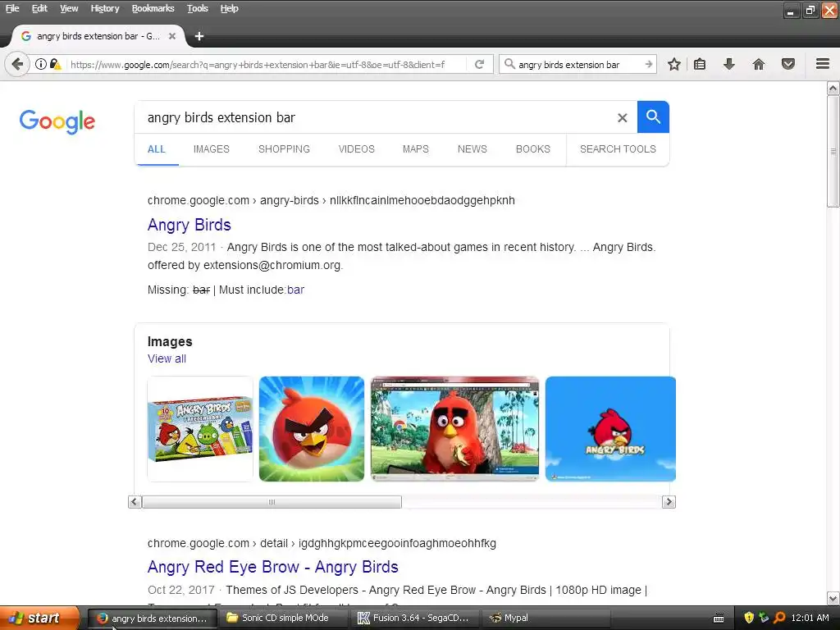Go back with the browser back arrow
This screenshot has height=630, width=840.
click(x=17, y=65)
